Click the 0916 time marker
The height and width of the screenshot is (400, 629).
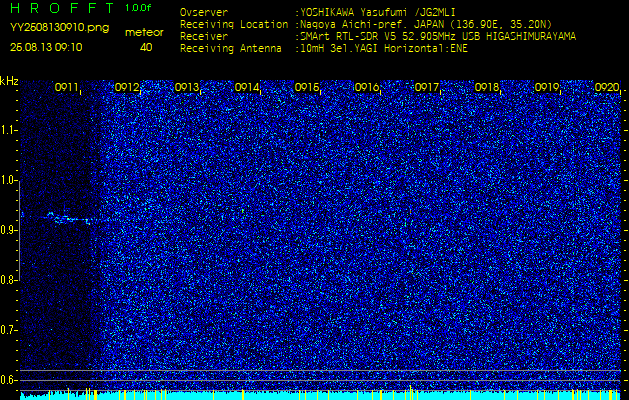(x=367, y=87)
